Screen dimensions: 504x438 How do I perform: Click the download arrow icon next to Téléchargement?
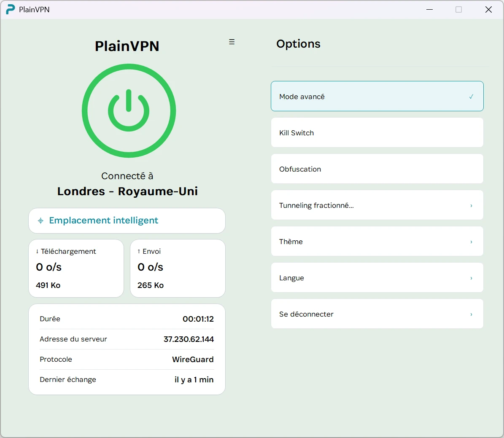37,252
